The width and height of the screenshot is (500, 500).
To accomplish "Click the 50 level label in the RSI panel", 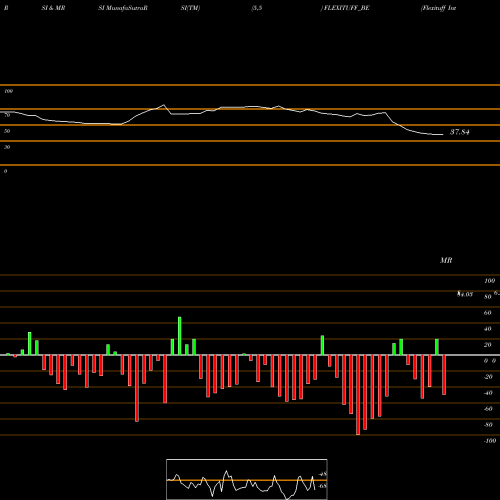I will coord(7,131).
